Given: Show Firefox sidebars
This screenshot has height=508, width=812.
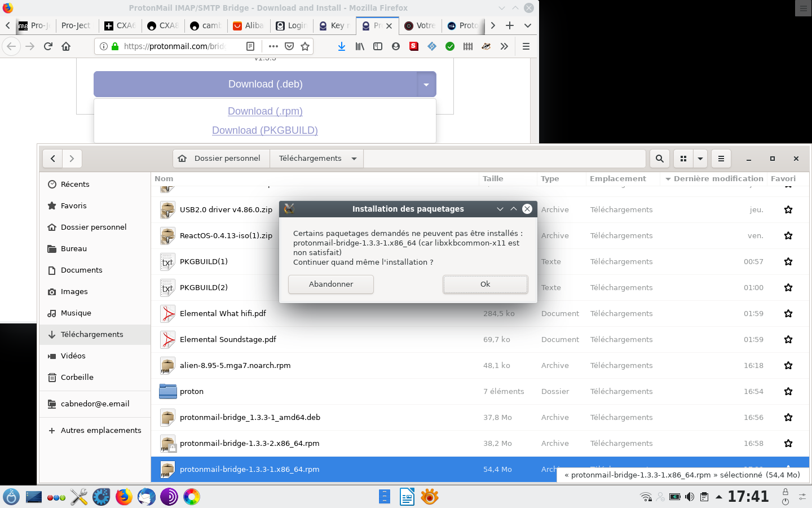Looking at the screenshot, I should 378,46.
